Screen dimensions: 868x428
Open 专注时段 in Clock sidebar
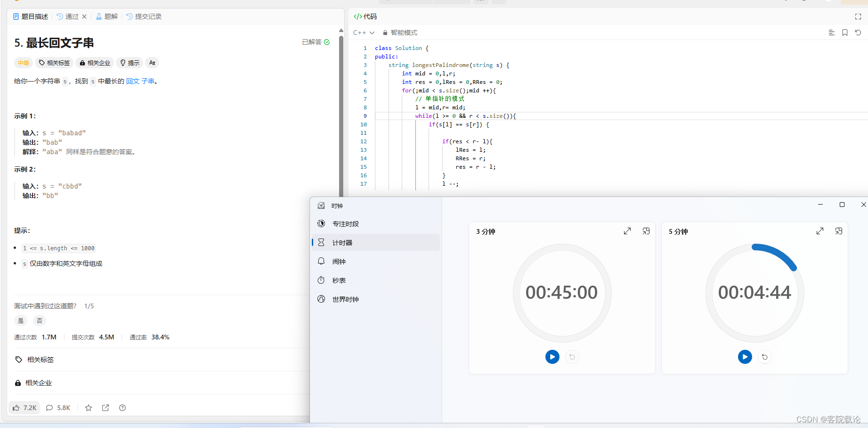[x=375, y=224]
